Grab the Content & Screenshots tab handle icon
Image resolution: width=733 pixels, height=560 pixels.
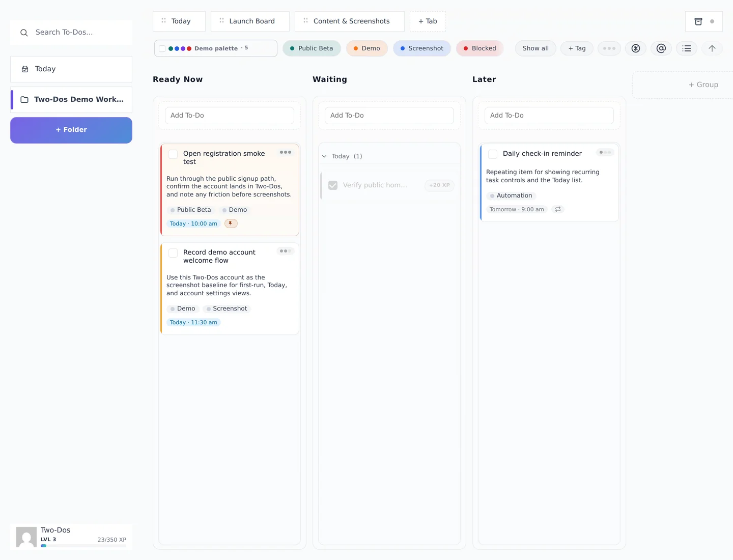pyautogui.click(x=305, y=21)
